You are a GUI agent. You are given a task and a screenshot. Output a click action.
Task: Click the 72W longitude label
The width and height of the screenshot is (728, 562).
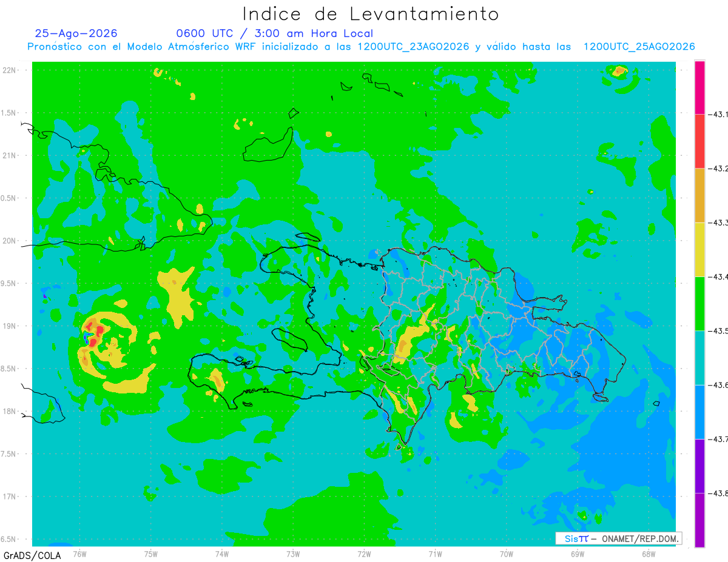coord(364,554)
